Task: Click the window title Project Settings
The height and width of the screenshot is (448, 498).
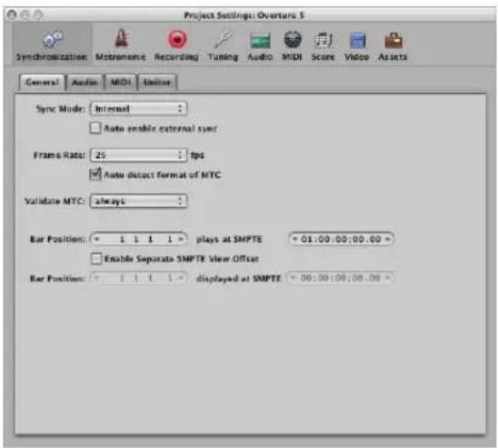Action: click(x=244, y=15)
